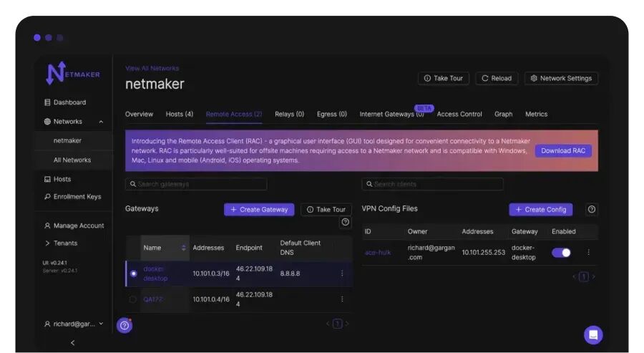Image resolution: width=644 pixels, height=353 pixels.
Task: Click the View All Networks link
Action: point(152,68)
